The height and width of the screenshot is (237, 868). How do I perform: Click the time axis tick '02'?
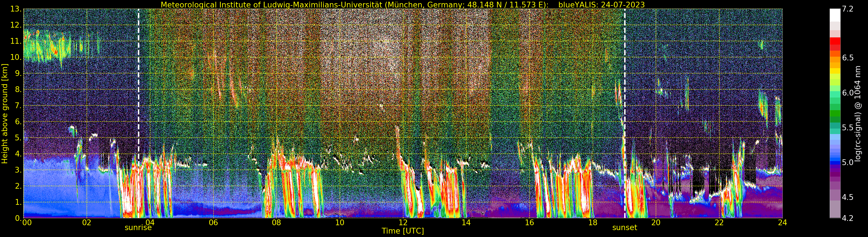point(87,223)
